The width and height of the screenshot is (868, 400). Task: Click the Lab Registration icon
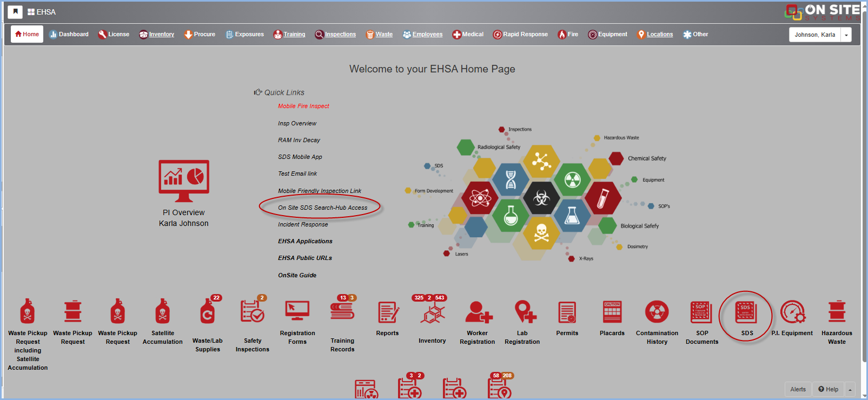[x=523, y=313]
